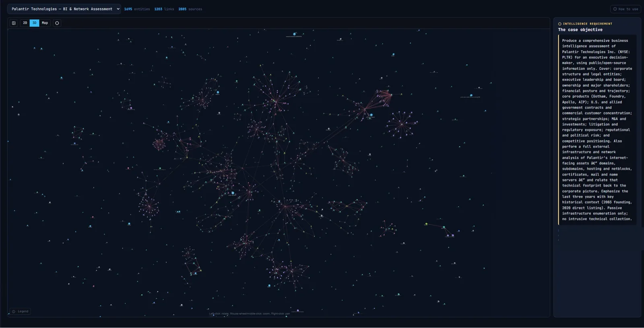Open the Palantir Technologies case dropdown
Image resolution: width=644 pixels, height=328 pixels.
pos(64,9)
